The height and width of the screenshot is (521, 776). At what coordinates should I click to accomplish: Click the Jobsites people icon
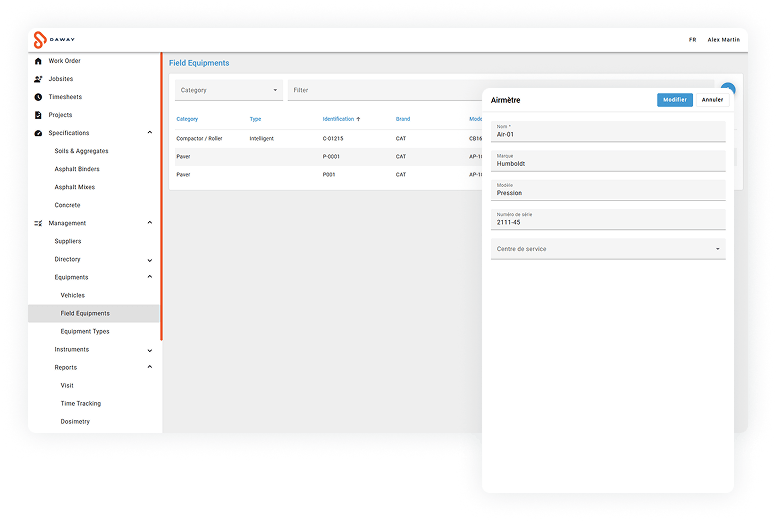tap(38, 79)
